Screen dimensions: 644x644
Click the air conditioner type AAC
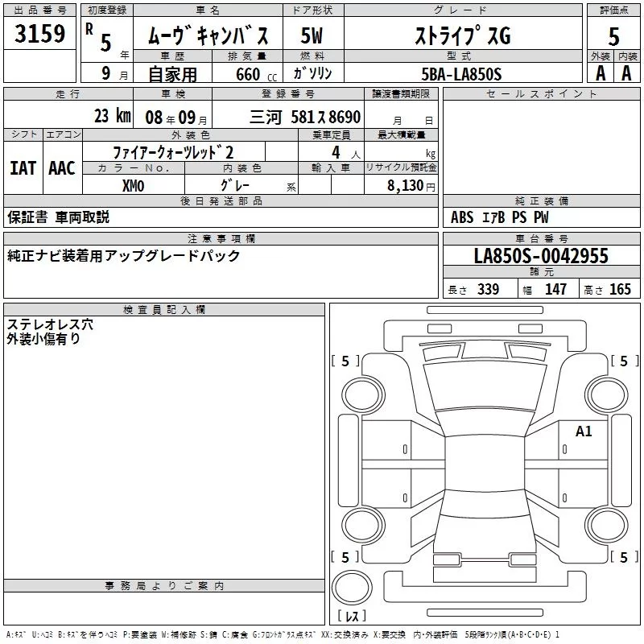point(61,167)
